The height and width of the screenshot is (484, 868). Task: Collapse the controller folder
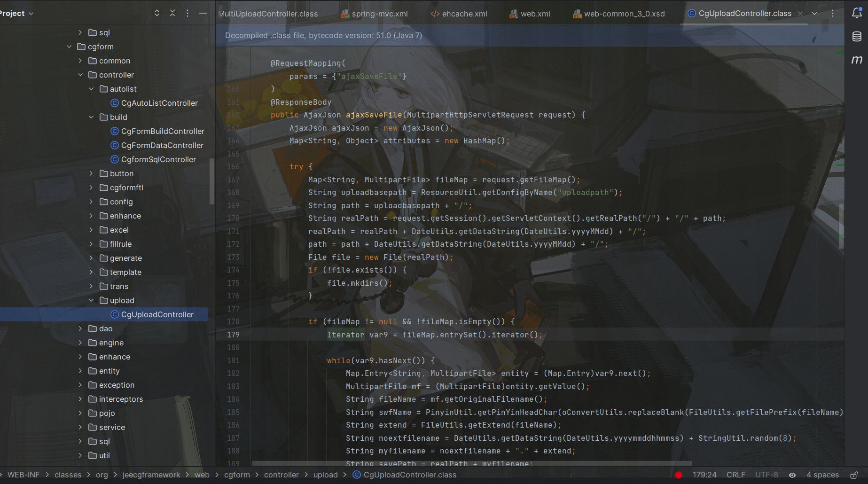(80, 75)
